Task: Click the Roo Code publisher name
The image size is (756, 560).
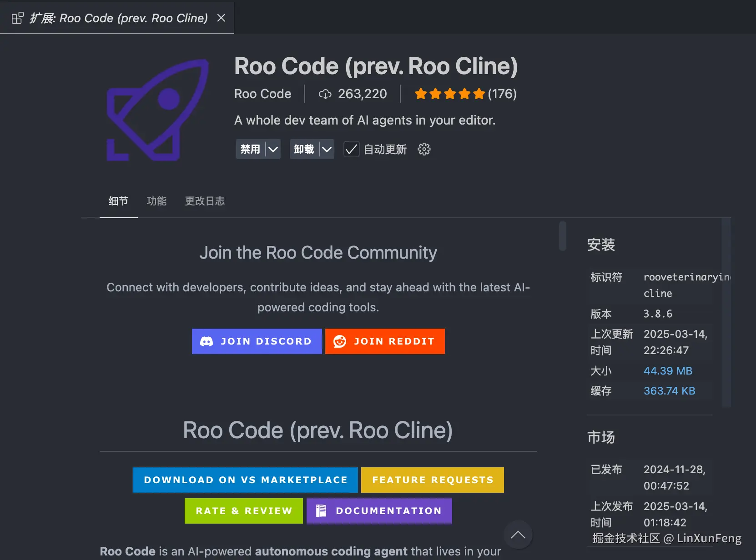Action: point(262,94)
